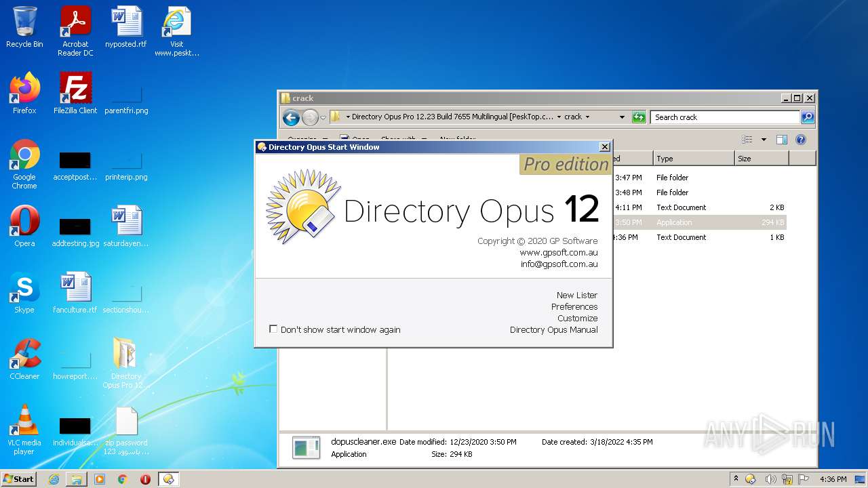Open Internet Explorer from the taskbar
Image resolution: width=868 pixels, height=488 pixels.
(54, 479)
